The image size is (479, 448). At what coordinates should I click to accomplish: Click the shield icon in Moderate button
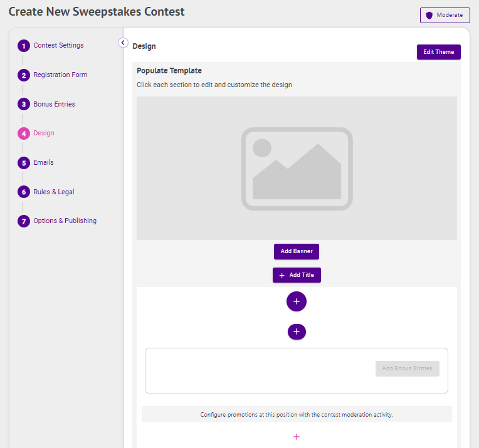click(429, 15)
